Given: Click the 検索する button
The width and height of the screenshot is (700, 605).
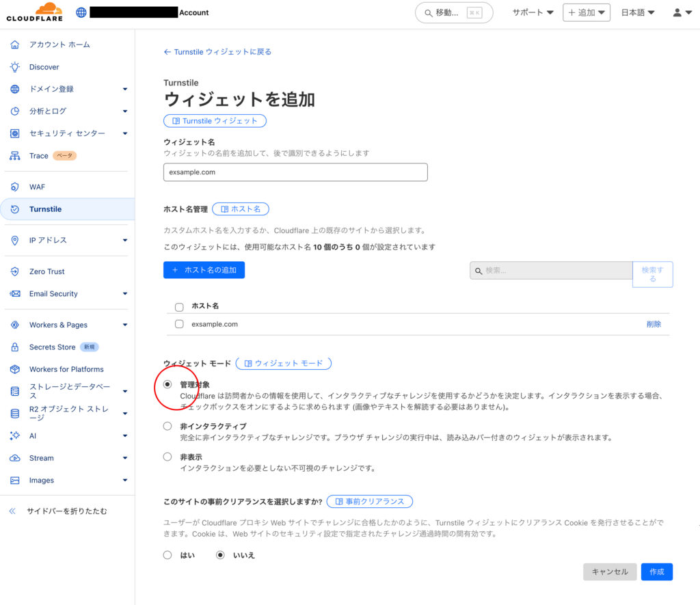Looking at the screenshot, I should click(653, 274).
